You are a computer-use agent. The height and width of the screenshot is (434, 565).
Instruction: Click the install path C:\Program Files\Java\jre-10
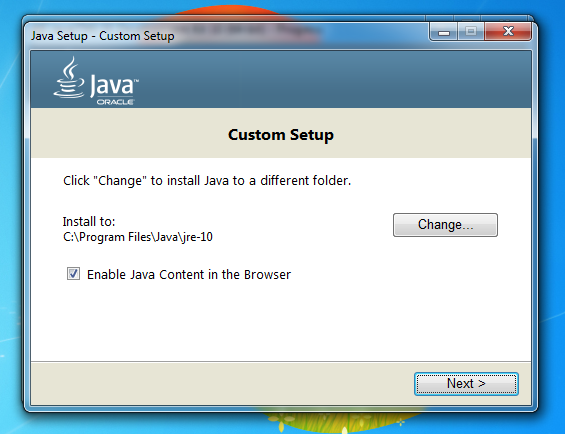click(138, 237)
